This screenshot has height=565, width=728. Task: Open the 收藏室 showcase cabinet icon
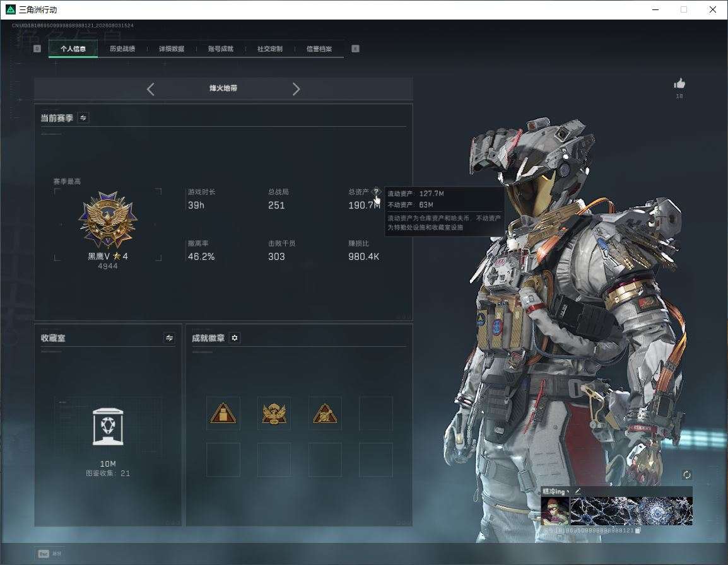pyautogui.click(x=108, y=426)
